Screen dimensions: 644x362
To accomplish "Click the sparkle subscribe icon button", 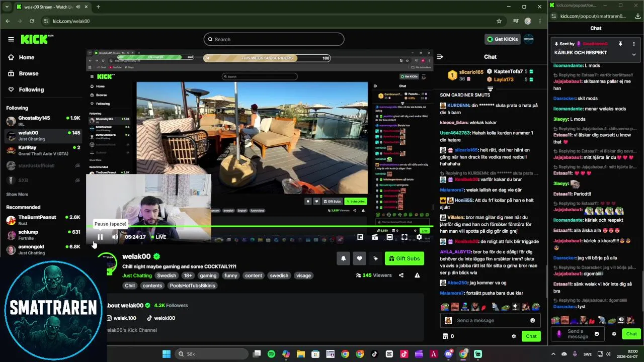I will pyautogui.click(x=375, y=258).
